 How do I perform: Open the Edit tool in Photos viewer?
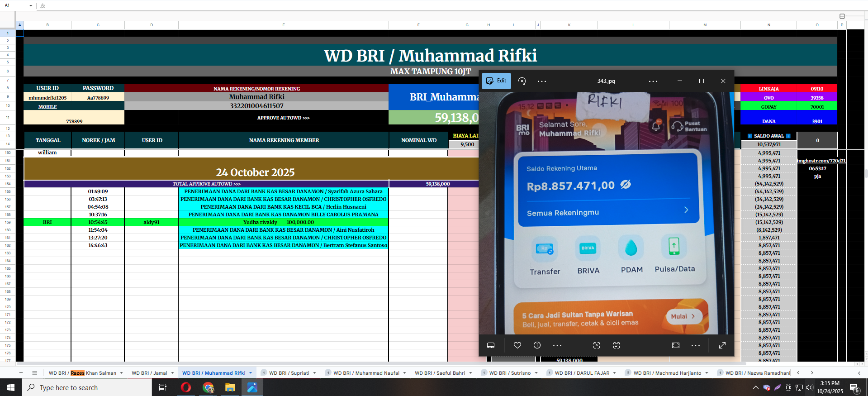coord(496,81)
